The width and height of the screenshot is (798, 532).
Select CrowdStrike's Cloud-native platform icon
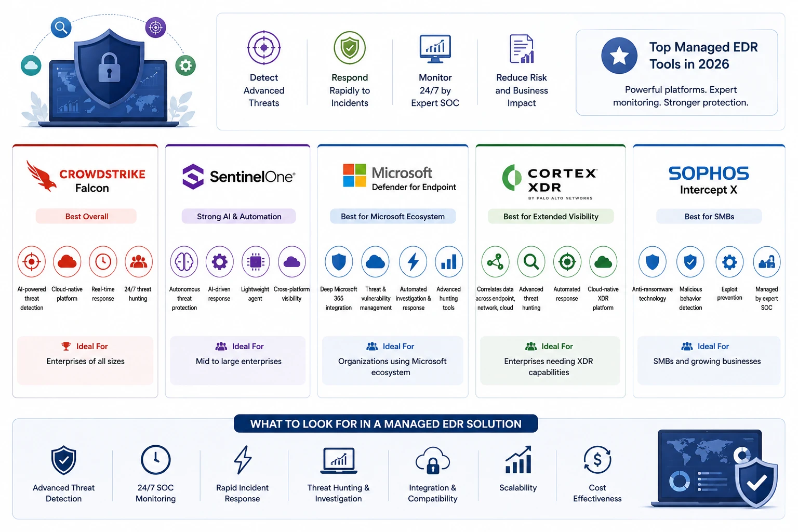(x=67, y=261)
